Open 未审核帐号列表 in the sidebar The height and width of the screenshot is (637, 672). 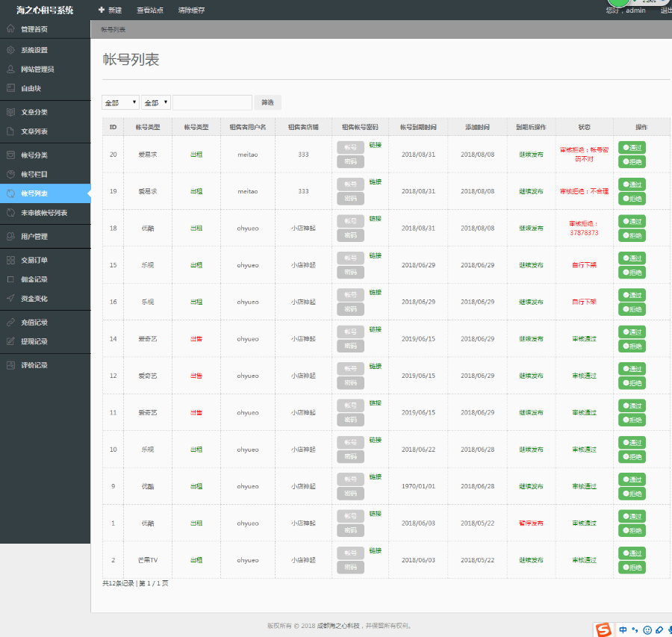[43, 213]
